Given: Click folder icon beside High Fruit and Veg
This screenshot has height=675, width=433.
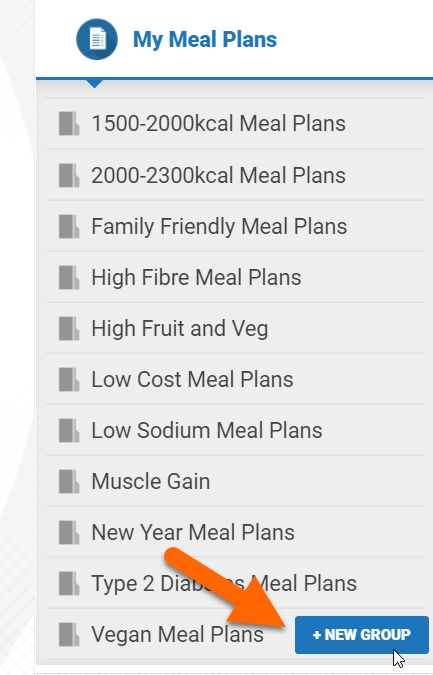Looking at the screenshot, I should coord(69,328).
